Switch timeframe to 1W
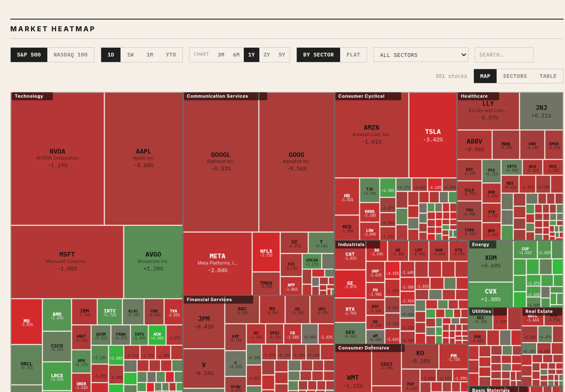 point(130,55)
